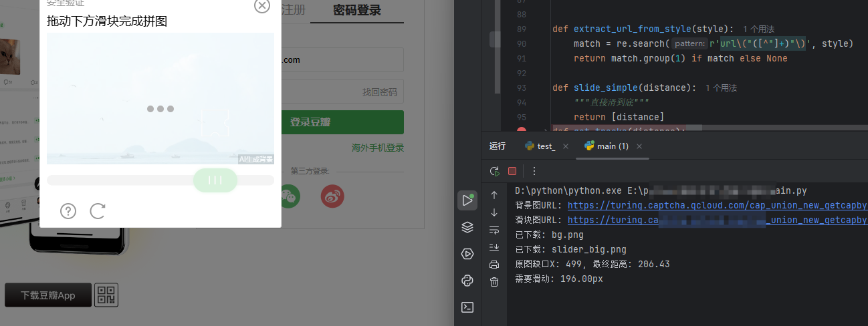868x326 pixels.
Task: Toggle scroll to end of console
Action: point(494,247)
